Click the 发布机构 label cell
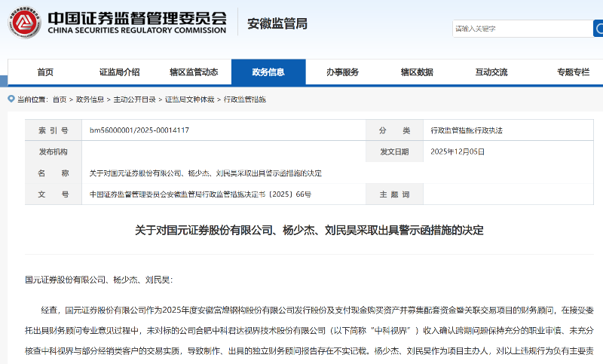 point(54,151)
